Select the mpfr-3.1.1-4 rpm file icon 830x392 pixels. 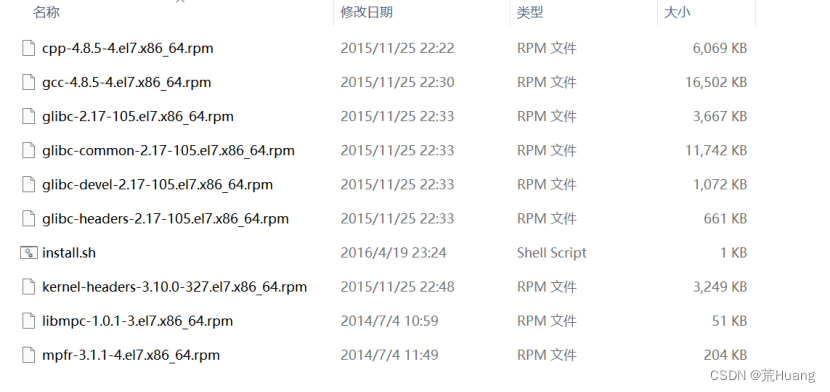click(28, 355)
